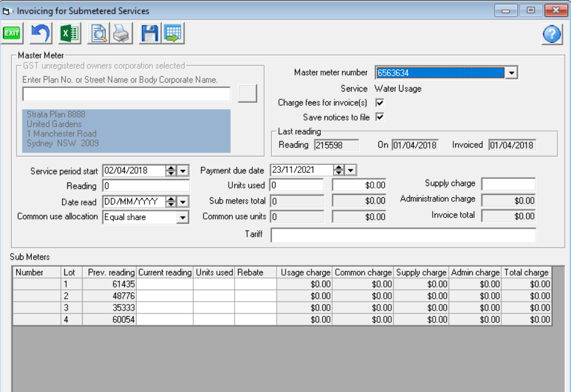571x392 pixels.
Task: Click the Tariff text field
Action: pyautogui.click(x=403, y=235)
